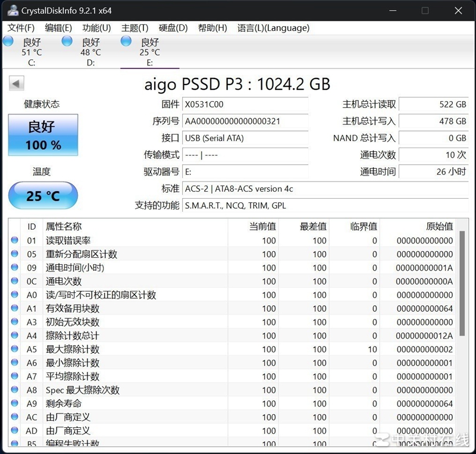Screen dimensions: 476x454
Task: Click the status dot for A5 最大擦除计数
Action: [x=14, y=349]
